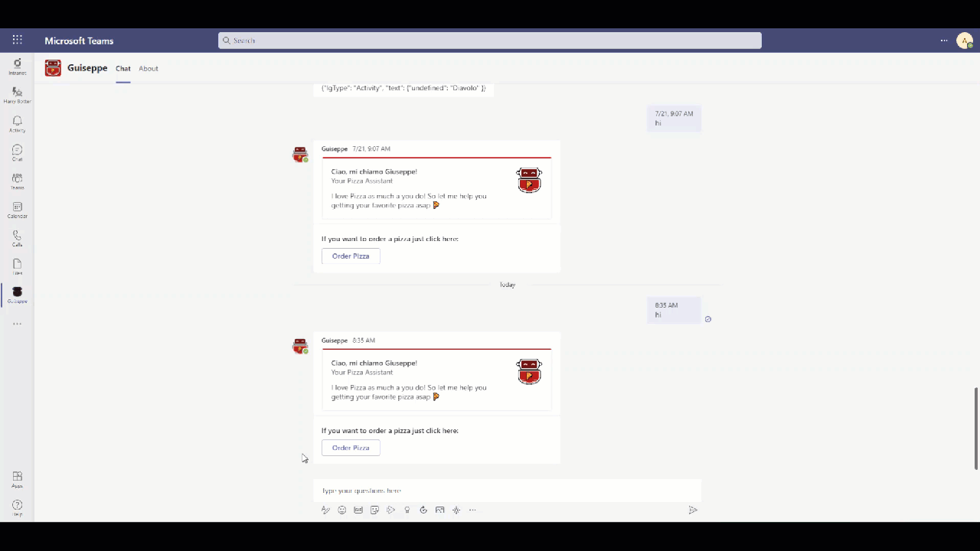Open the Intranet app in the sidebar
Screen dimensions: 980x551
[x=17, y=67]
